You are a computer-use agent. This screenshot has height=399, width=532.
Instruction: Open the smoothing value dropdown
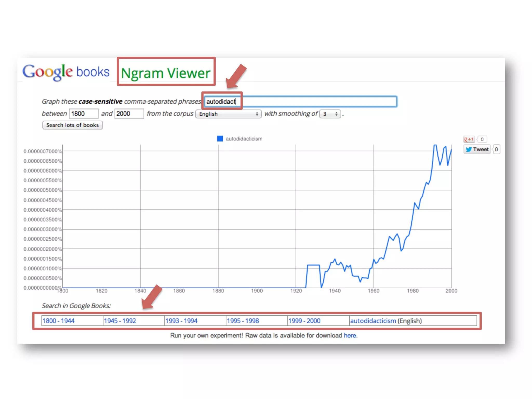(330, 114)
